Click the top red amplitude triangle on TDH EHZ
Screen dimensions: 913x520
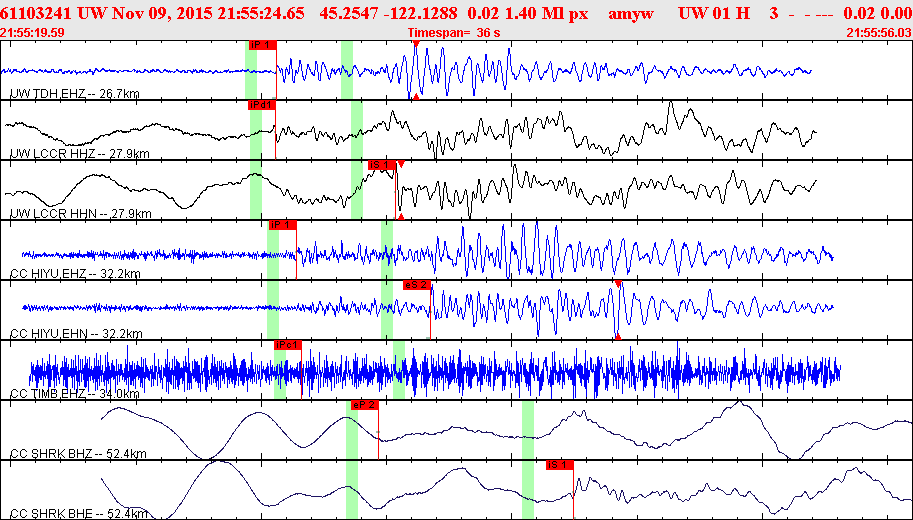pyautogui.click(x=416, y=44)
